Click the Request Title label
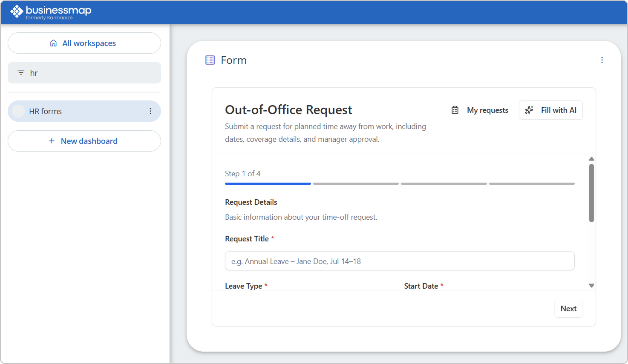The image size is (628, 364). pyautogui.click(x=247, y=239)
